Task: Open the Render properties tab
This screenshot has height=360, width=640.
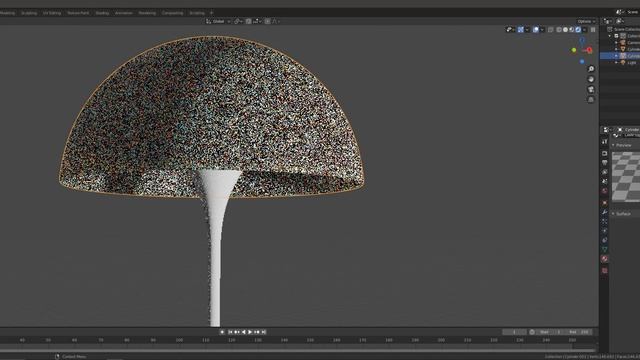Action: point(604,153)
